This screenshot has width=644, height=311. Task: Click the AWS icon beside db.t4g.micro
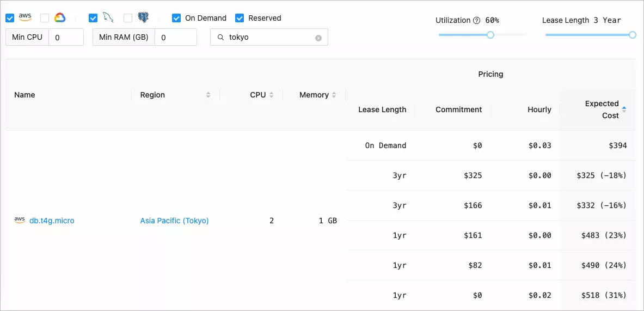(20, 221)
